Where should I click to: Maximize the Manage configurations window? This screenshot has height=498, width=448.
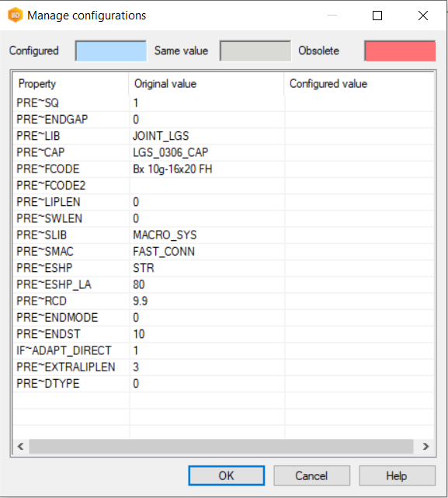pyautogui.click(x=377, y=16)
